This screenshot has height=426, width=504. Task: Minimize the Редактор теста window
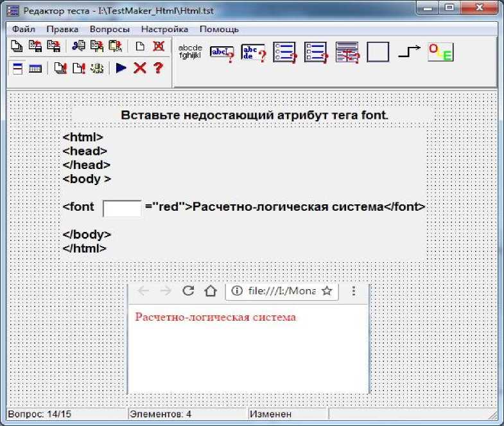coord(428,8)
